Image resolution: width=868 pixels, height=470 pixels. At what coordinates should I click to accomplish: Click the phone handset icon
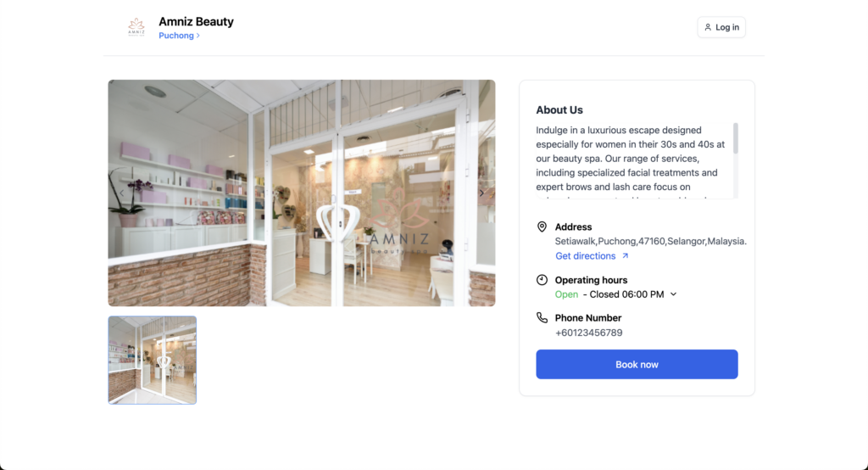tap(542, 318)
